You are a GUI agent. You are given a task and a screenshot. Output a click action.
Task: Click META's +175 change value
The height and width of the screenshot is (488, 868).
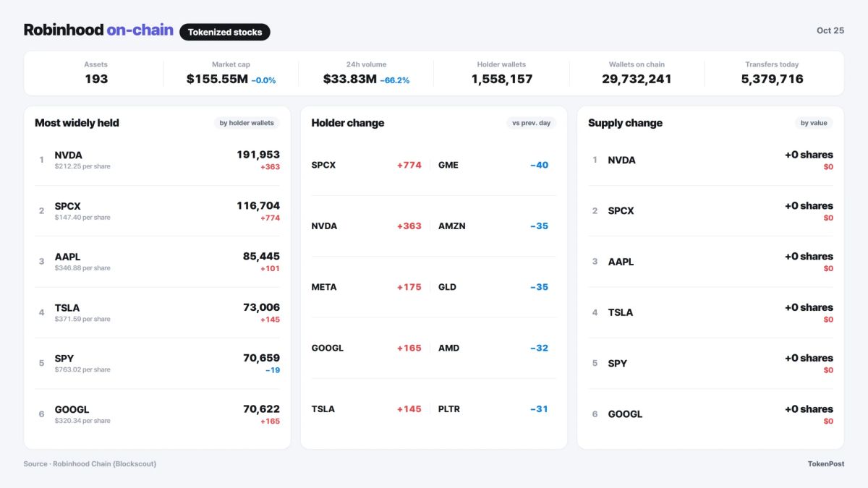409,287
